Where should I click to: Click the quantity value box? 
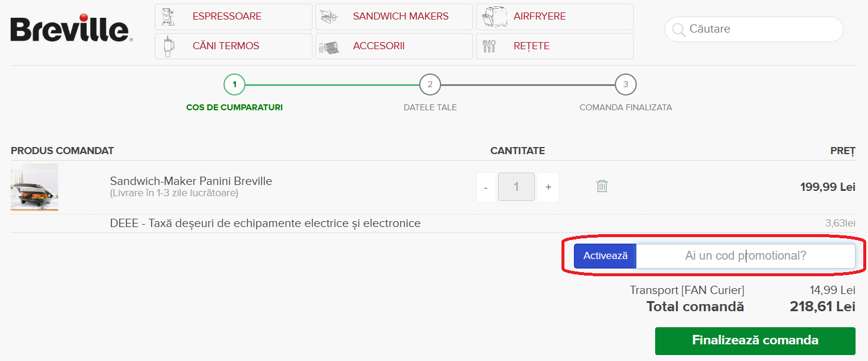click(x=516, y=187)
